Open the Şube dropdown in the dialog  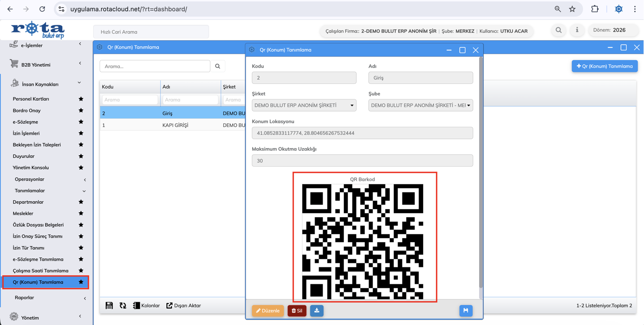pos(420,106)
